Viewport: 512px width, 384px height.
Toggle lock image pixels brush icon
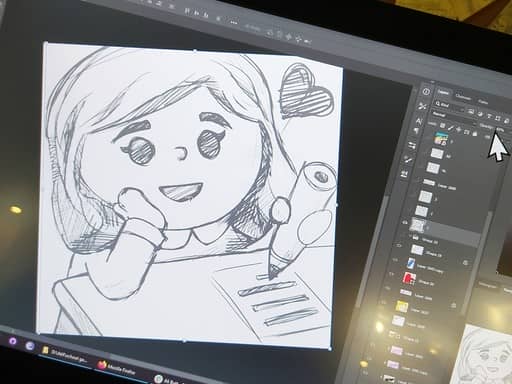451,127
